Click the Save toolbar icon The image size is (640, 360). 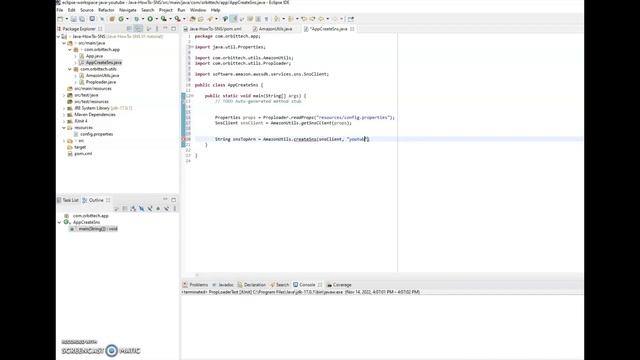click(x=73, y=19)
